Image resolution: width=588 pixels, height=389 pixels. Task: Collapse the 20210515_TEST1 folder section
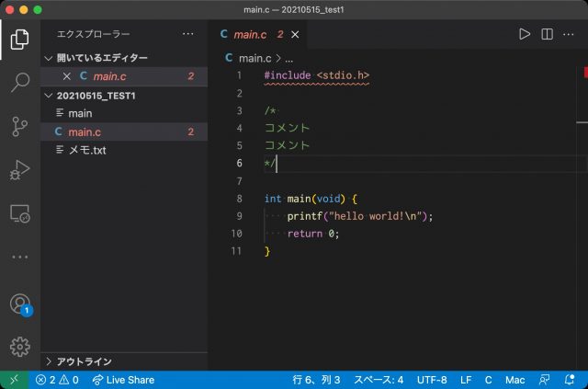[124, 96]
